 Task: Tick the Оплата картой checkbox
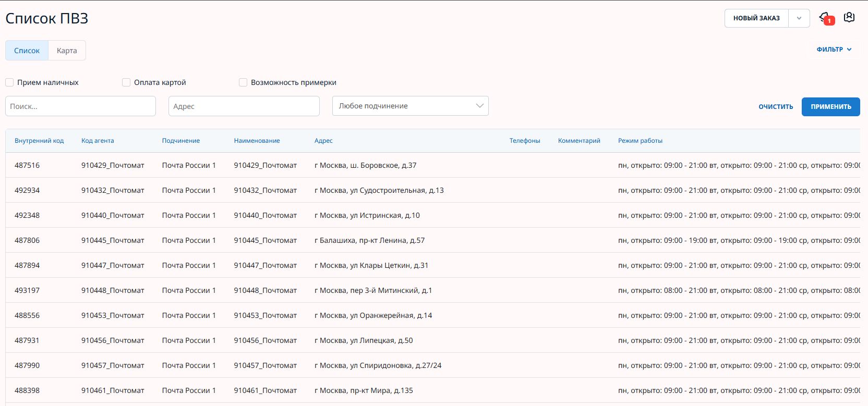point(126,82)
